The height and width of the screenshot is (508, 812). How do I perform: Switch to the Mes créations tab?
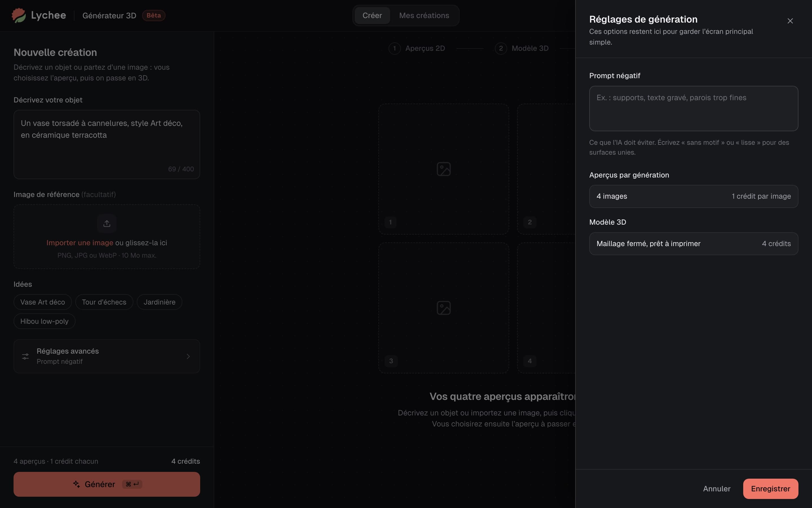point(424,16)
